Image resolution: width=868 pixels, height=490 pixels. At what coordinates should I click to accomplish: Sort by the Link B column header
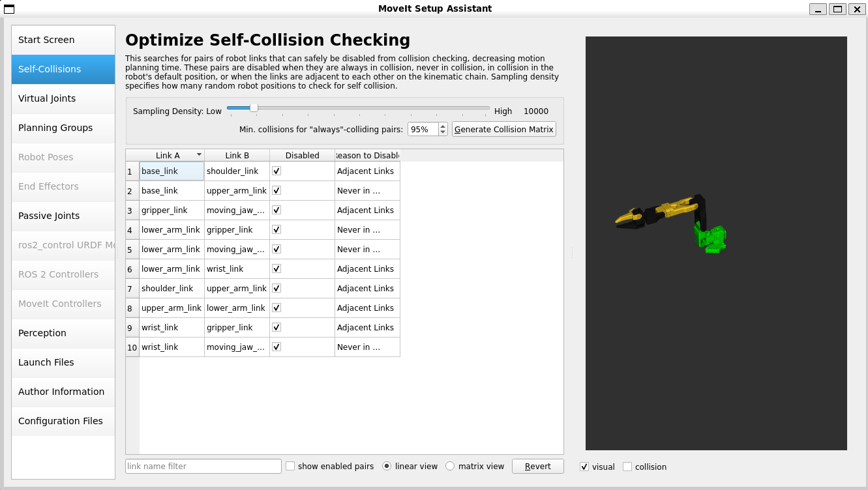point(237,155)
